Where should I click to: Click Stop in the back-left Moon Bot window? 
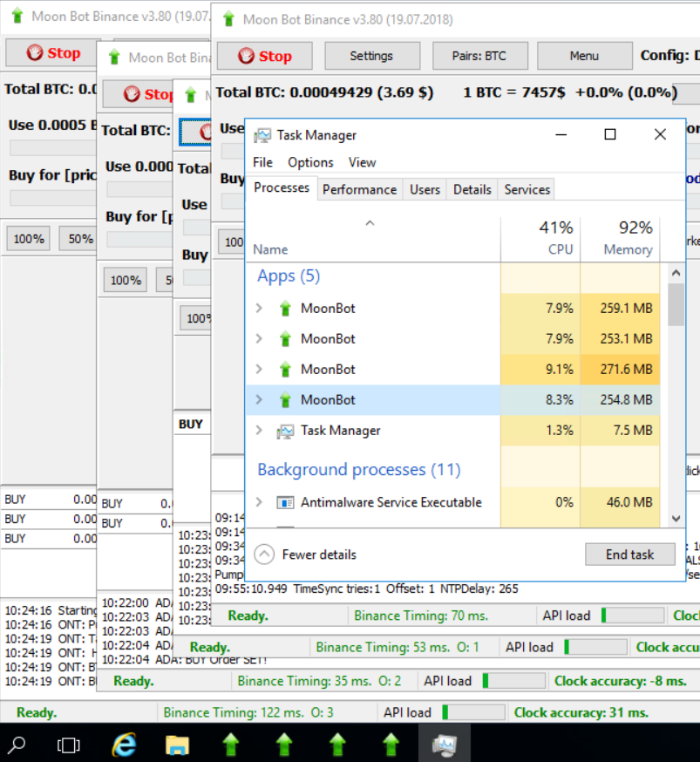[53, 52]
